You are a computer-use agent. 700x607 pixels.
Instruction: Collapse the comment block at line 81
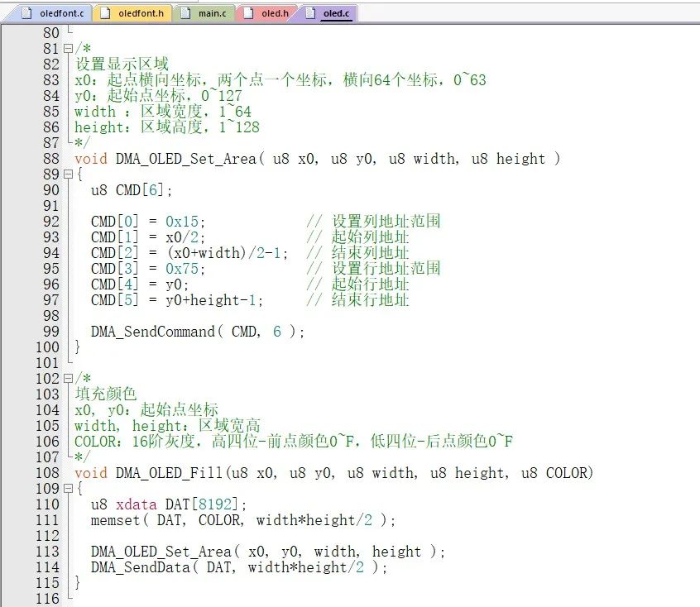tap(68, 48)
